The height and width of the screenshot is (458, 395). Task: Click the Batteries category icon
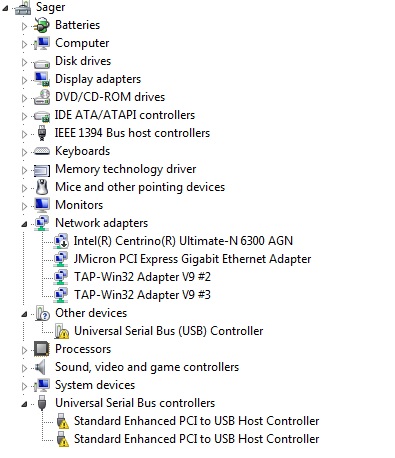pyautogui.click(x=42, y=25)
